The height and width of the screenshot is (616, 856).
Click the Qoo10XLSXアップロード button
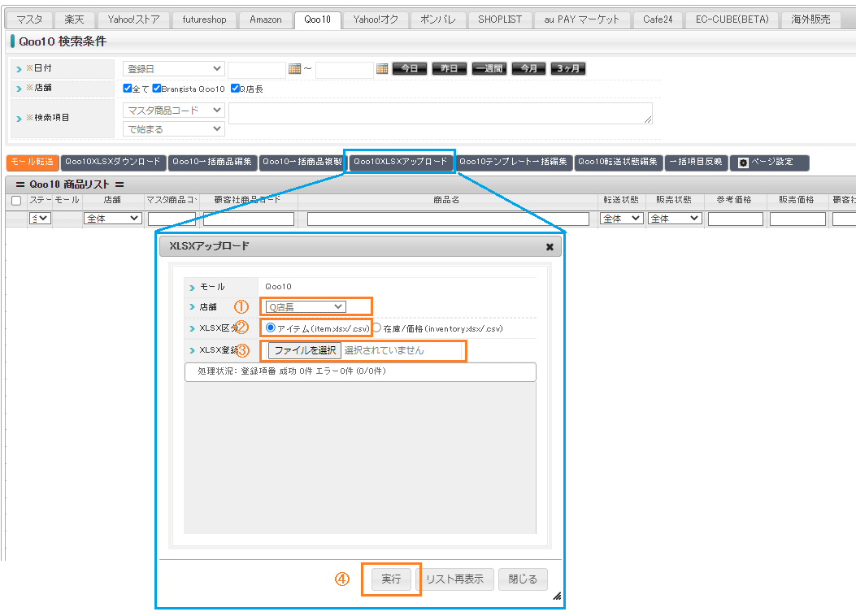(400, 162)
